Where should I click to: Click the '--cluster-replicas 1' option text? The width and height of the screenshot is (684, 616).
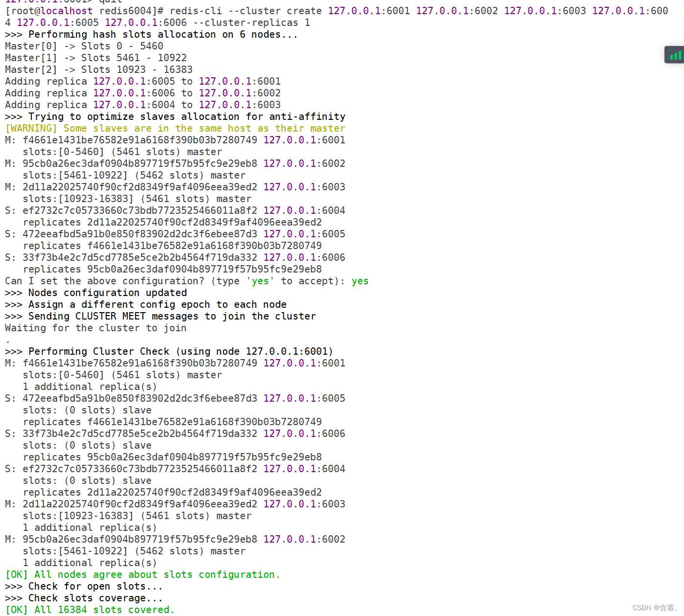[251, 23]
